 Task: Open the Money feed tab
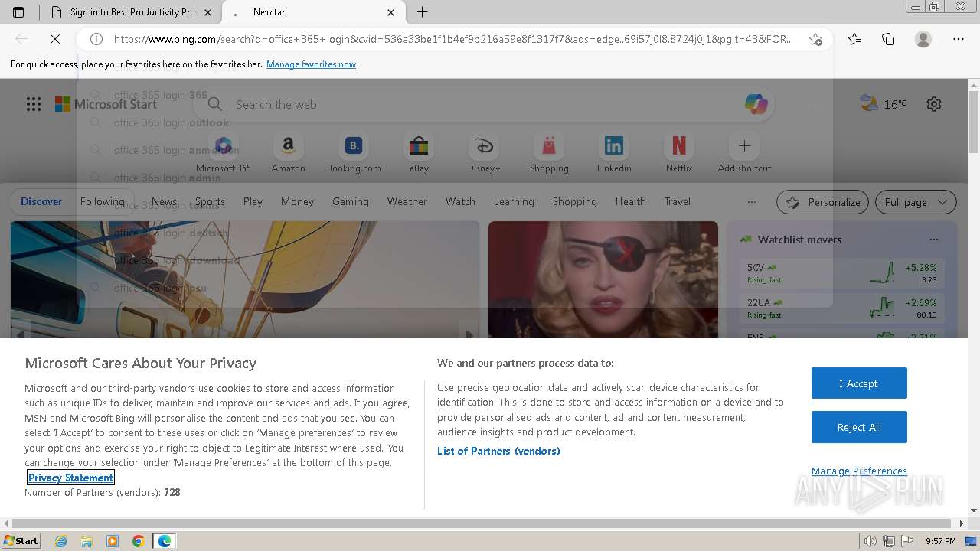pos(297,202)
